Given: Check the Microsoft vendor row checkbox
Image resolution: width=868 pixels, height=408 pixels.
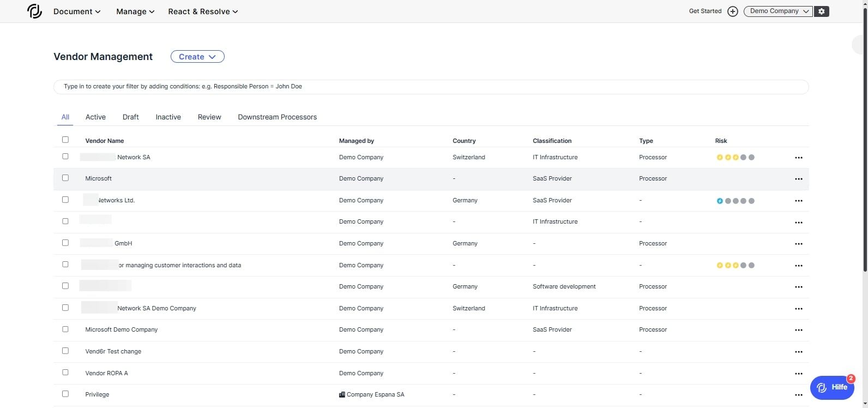Looking at the screenshot, I should click(65, 178).
